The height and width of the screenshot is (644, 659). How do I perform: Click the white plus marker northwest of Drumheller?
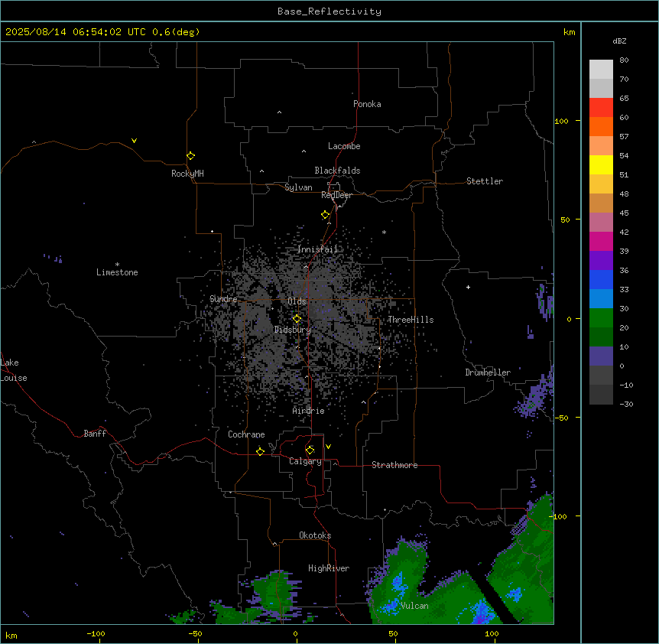[468, 287]
